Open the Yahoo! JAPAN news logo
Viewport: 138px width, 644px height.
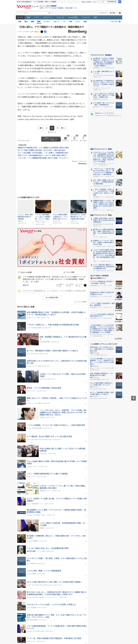click(x=27, y=7)
